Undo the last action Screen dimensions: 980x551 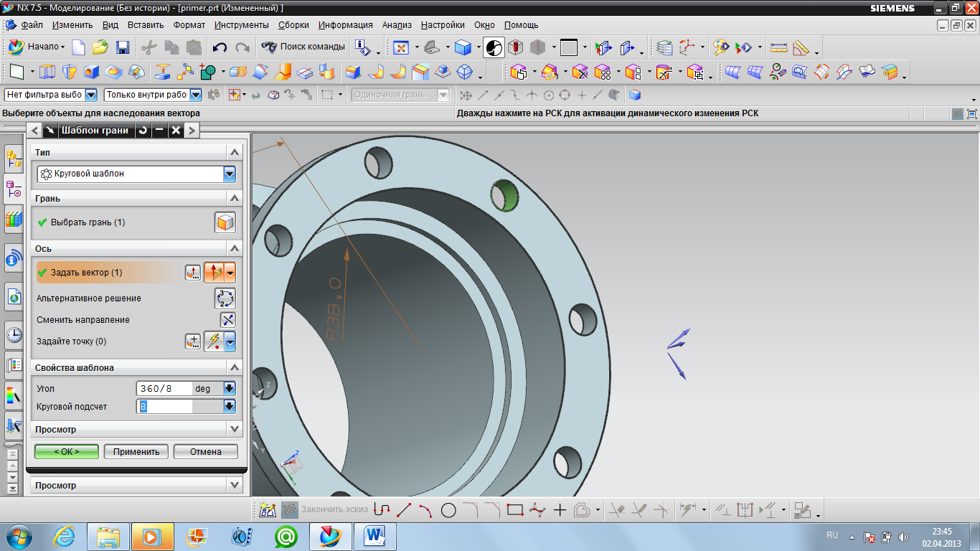[220, 47]
